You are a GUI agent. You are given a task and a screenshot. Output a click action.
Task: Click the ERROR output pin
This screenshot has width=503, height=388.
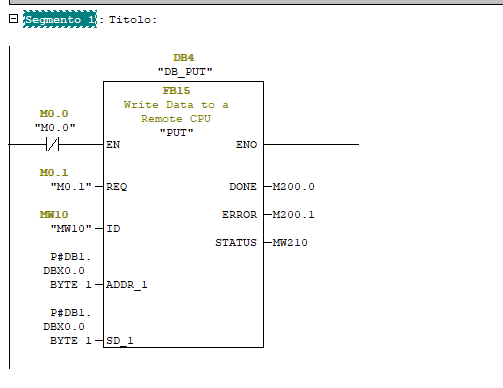[x=240, y=215]
